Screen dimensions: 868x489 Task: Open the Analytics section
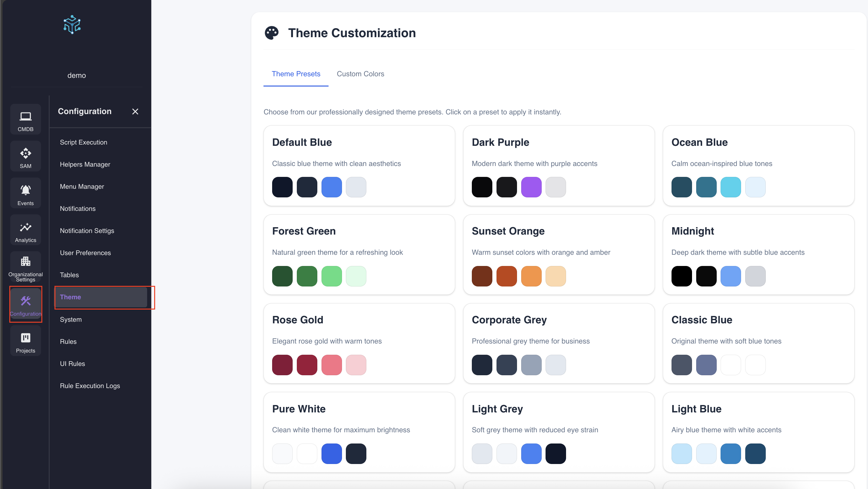pos(25,230)
